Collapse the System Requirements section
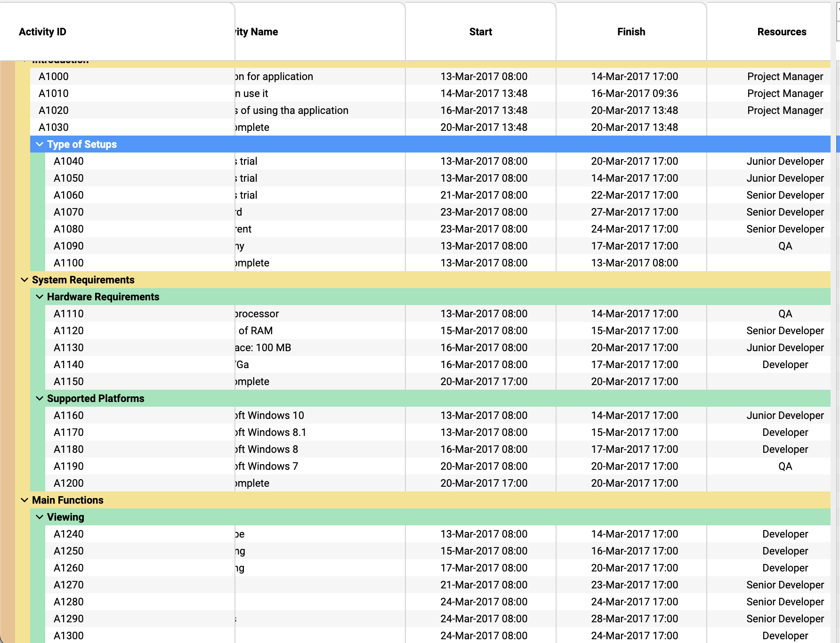 click(24, 280)
